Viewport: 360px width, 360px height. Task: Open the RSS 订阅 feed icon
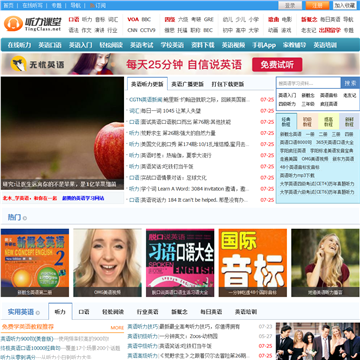tap(92, 6)
